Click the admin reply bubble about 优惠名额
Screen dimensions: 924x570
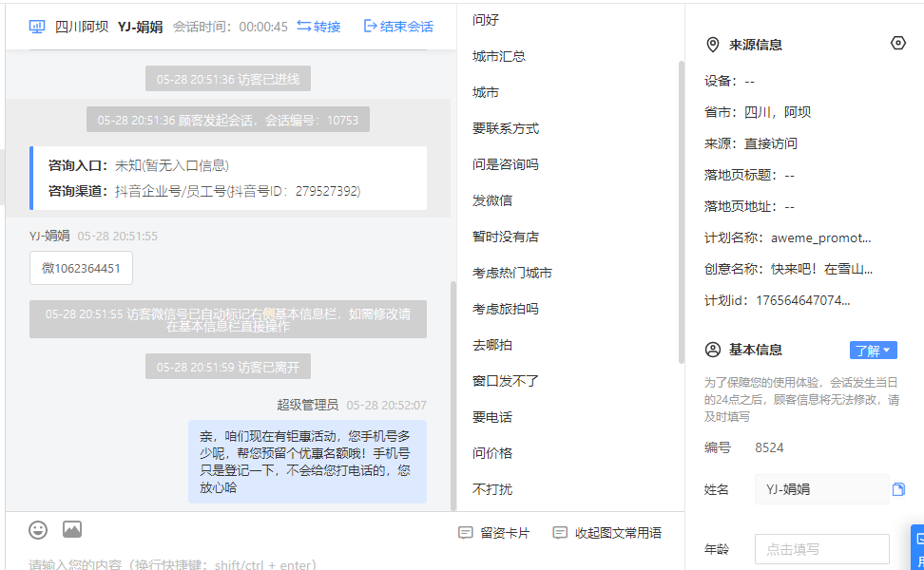[x=308, y=462]
